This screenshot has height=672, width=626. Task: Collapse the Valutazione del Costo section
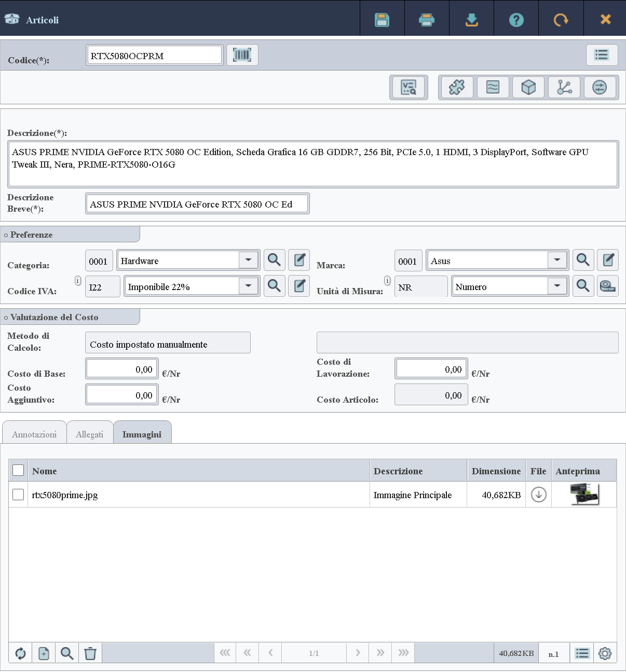[70, 317]
